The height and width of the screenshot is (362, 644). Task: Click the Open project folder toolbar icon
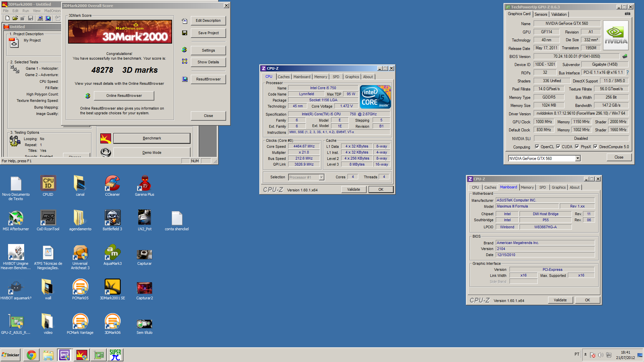tap(15, 18)
